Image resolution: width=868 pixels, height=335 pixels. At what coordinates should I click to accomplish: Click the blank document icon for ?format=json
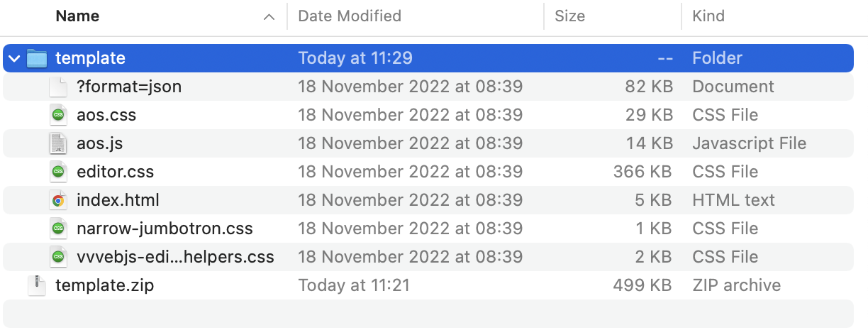click(x=58, y=87)
